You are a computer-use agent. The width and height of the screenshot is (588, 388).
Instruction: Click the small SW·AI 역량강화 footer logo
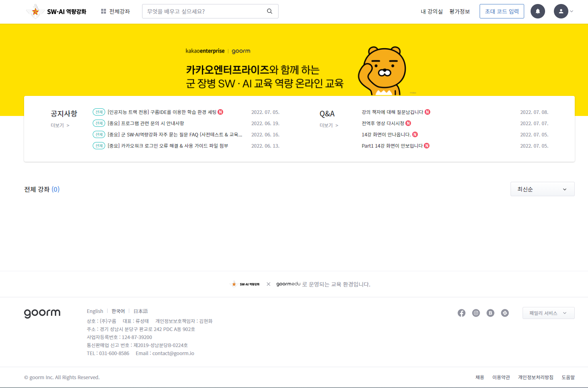coord(245,284)
